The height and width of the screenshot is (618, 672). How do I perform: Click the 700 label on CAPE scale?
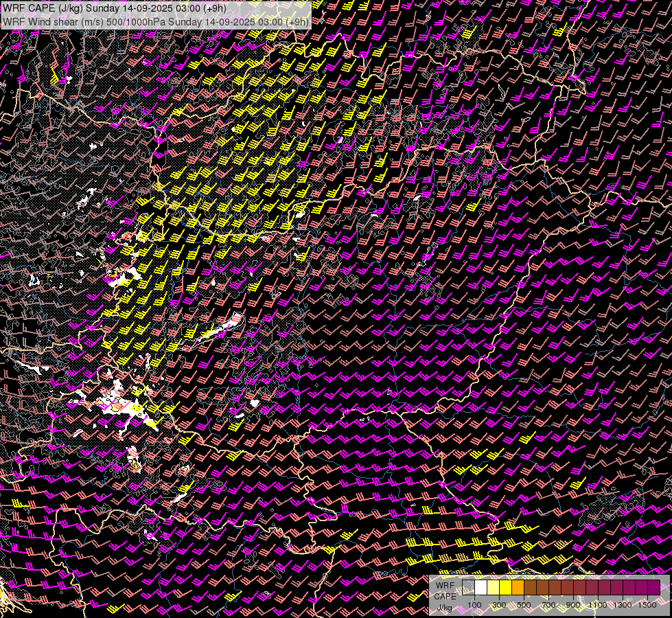548,605
